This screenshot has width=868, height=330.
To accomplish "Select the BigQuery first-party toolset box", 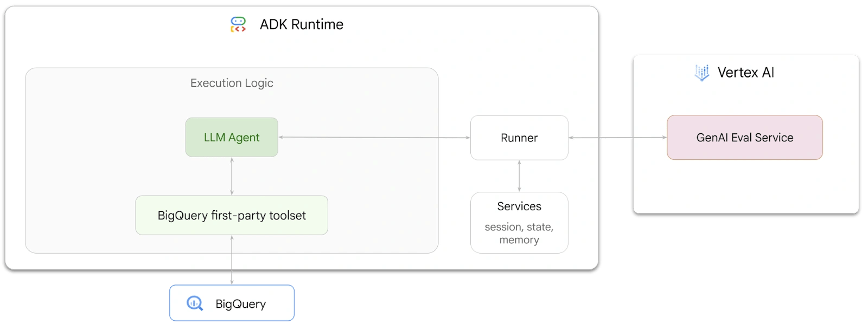I will (x=232, y=215).
